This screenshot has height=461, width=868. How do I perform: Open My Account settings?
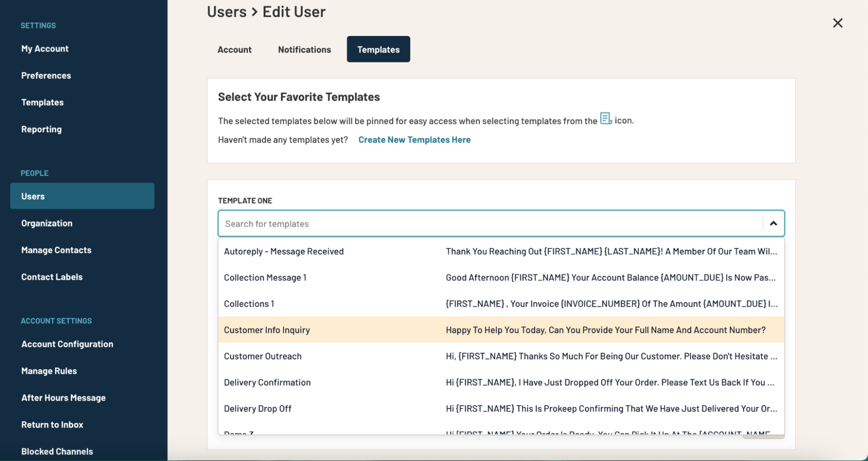[45, 48]
